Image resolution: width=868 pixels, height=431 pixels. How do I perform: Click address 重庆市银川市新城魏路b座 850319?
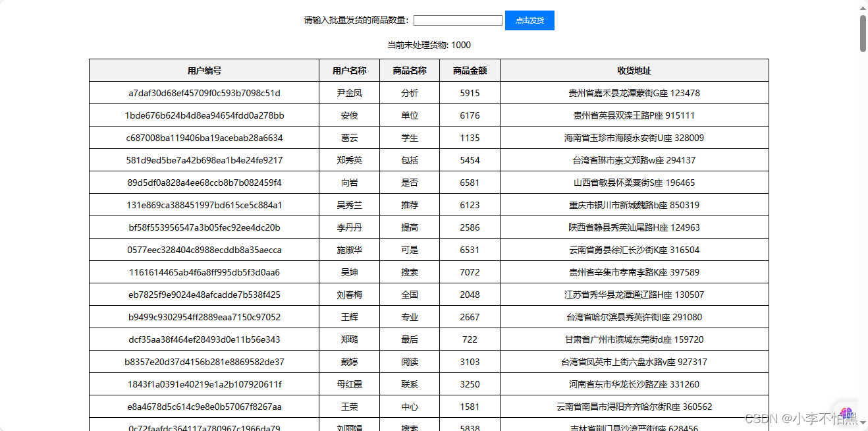[x=634, y=205]
